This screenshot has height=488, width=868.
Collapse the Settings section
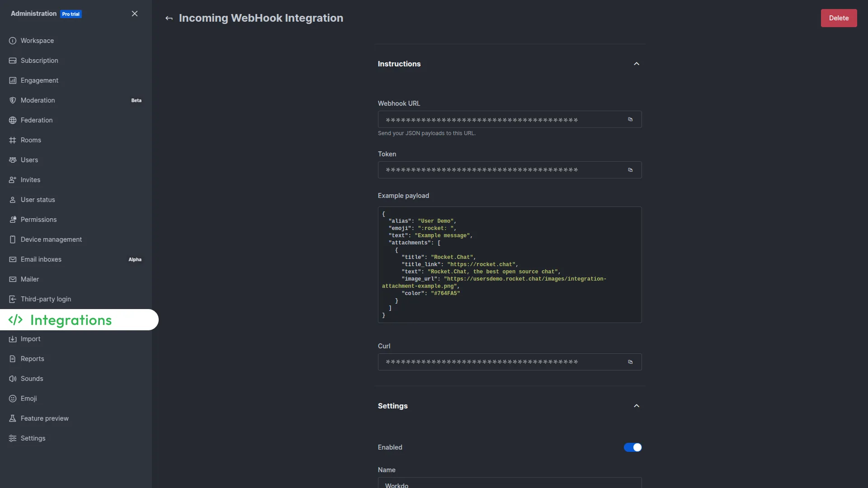coord(636,405)
